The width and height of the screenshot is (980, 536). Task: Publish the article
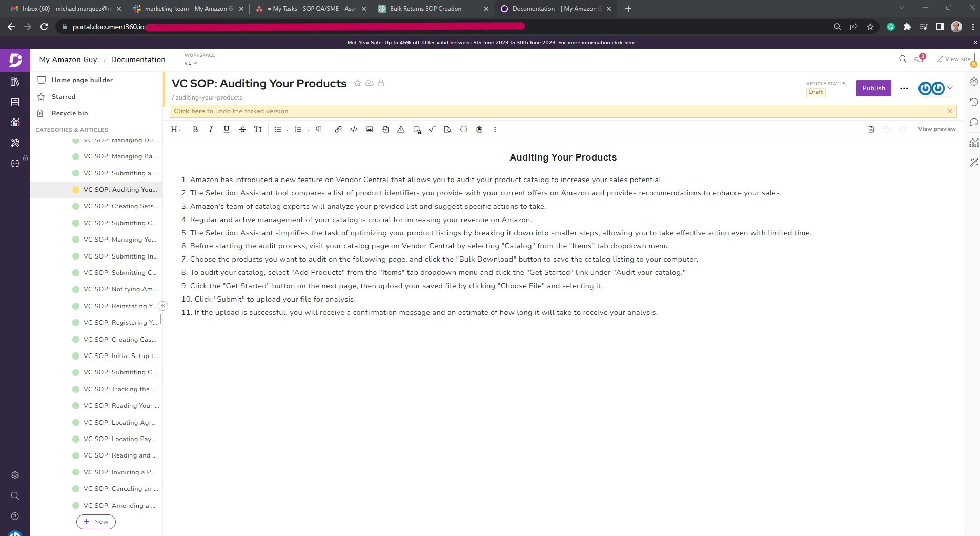click(x=873, y=88)
